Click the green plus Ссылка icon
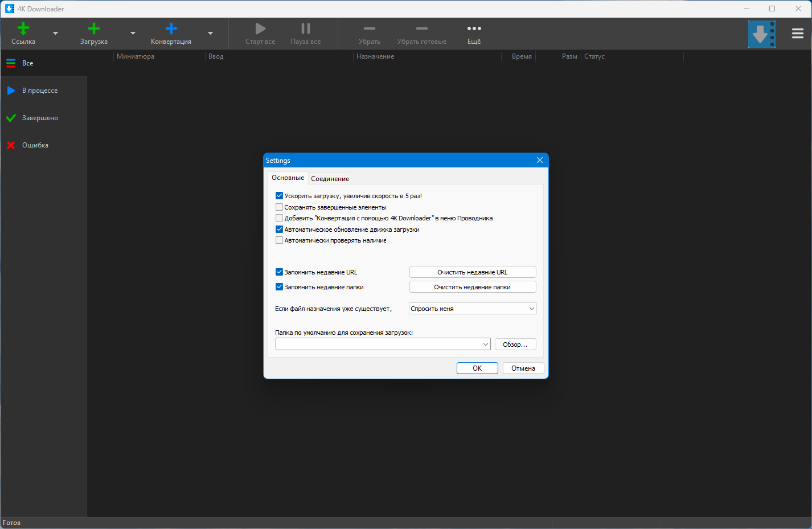 [23, 29]
